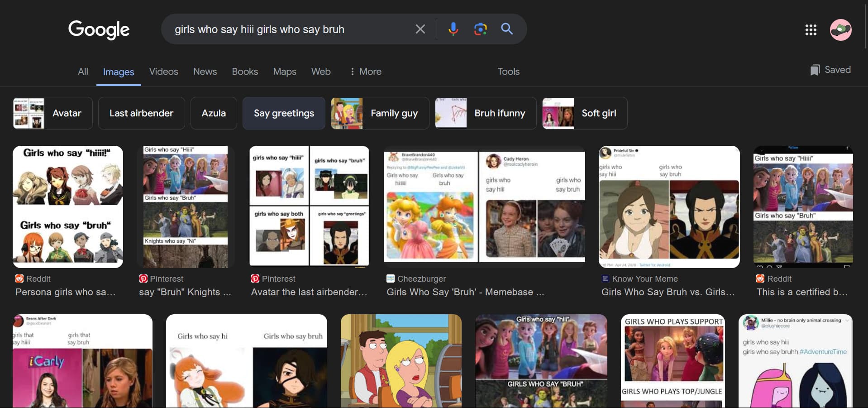Click the Cheezburger source favicon
Image resolution: width=868 pixels, height=408 pixels.
(391, 278)
